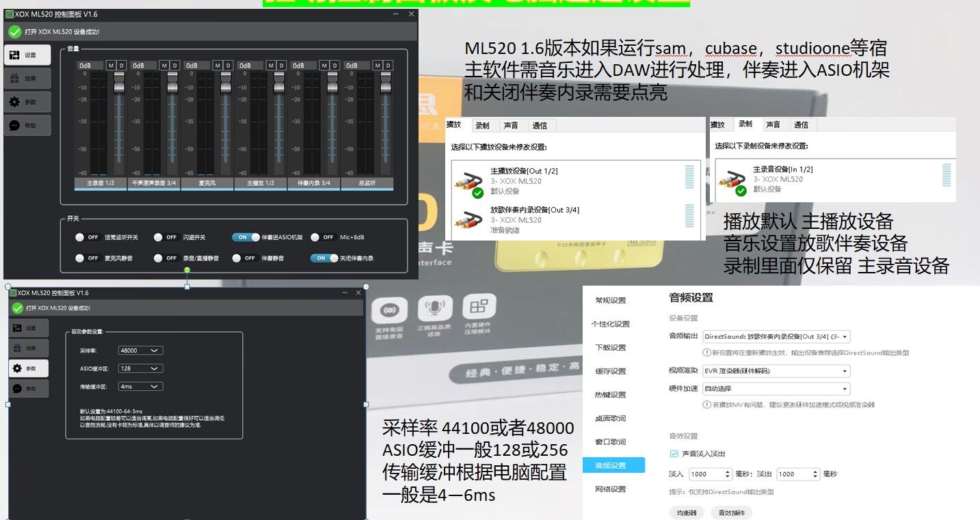This screenshot has width=980, height=520.
Task: Uncheck the 声音淡入淡出 checkbox
Action: (x=674, y=454)
